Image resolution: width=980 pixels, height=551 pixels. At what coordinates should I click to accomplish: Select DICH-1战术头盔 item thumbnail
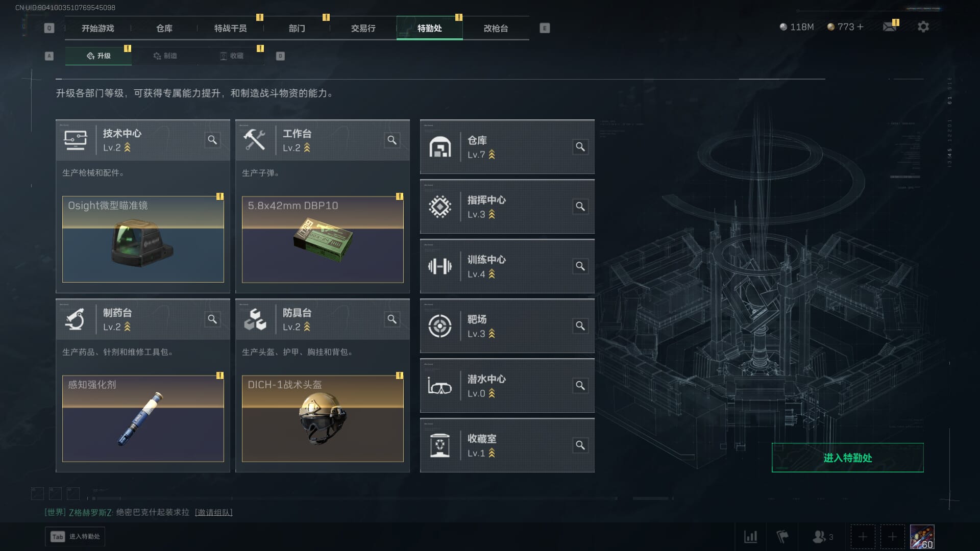(x=323, y=418)
